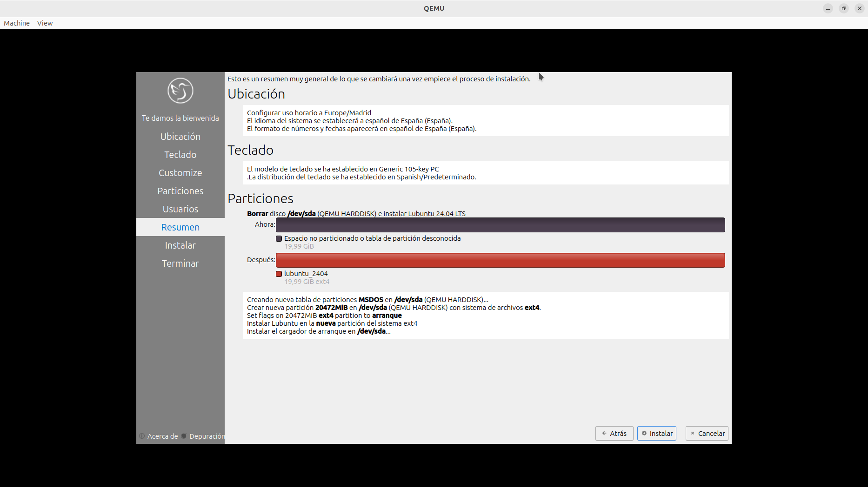
Task: Select the Instalar step in sidebar
Action: click(180, 245)
